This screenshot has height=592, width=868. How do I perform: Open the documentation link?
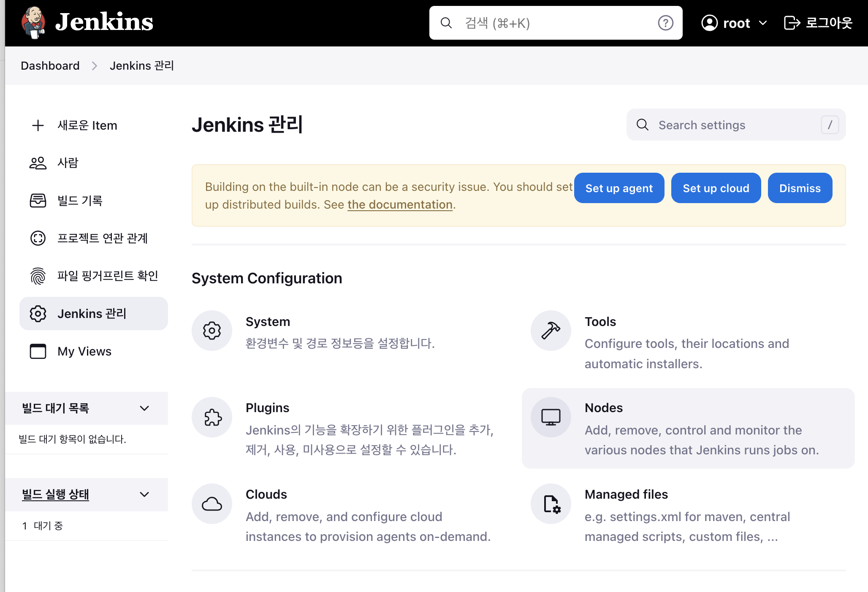(400, 205)
